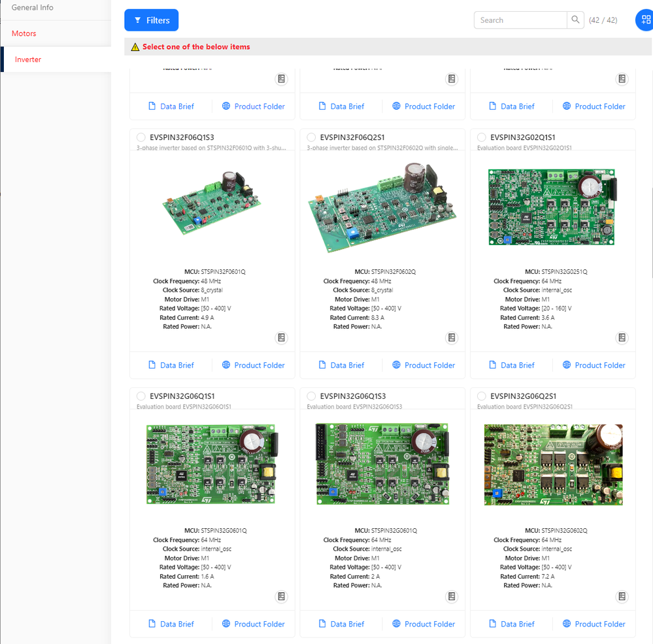The height and width of the screenshot is (644, 653).
Task: Click the "MCU: STSPIN32F0602Q" line
Action: pyautogui.click(x=385, y=271)
